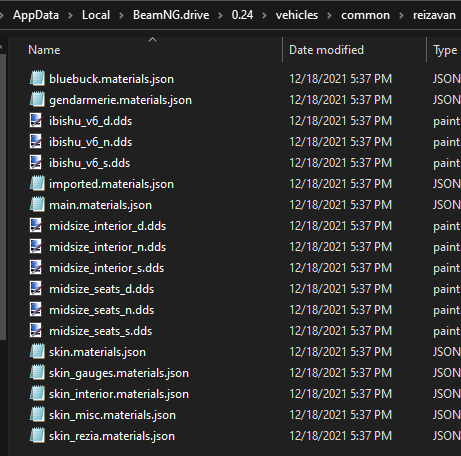
Task: Select file midsize_seats_s.dds
Action: 100,331
